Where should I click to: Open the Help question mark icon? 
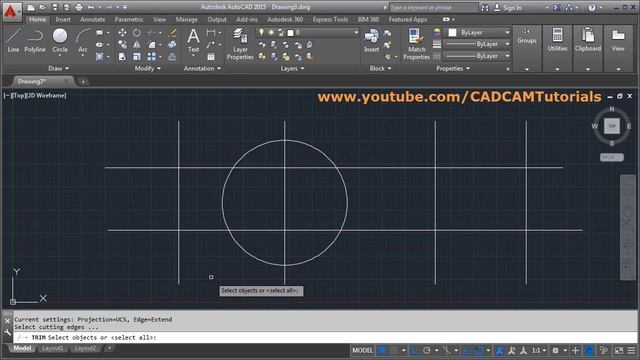[591, 7]
